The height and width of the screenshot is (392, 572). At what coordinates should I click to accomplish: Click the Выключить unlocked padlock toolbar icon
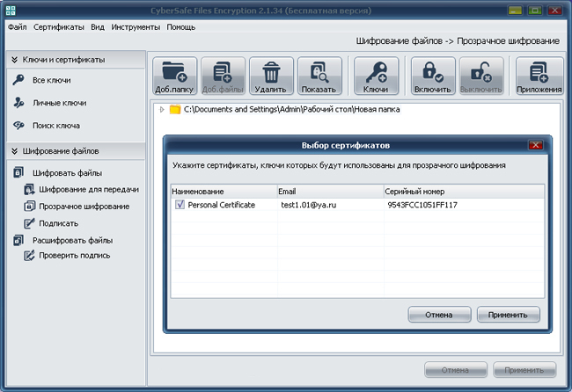pyautogui.click(x=481, y=76)
